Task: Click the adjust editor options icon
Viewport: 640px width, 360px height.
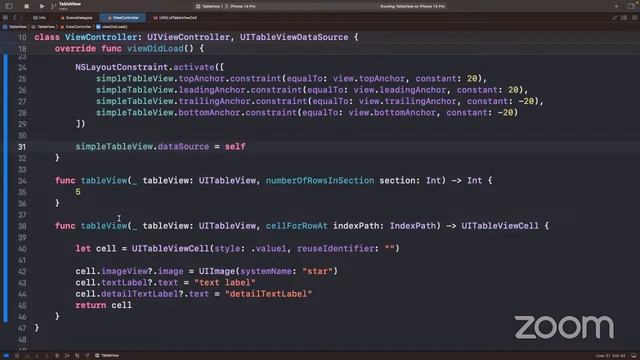Action: tap(624, 18)
